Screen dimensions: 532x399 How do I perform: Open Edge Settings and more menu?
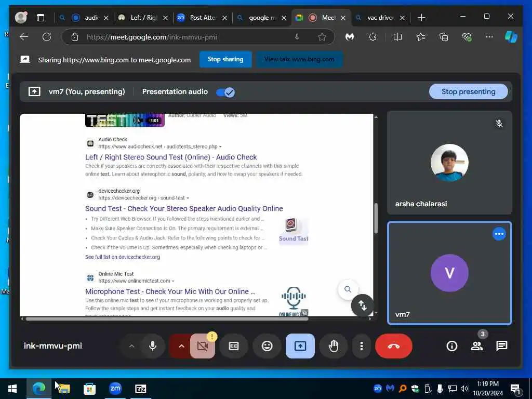(489, 37)
